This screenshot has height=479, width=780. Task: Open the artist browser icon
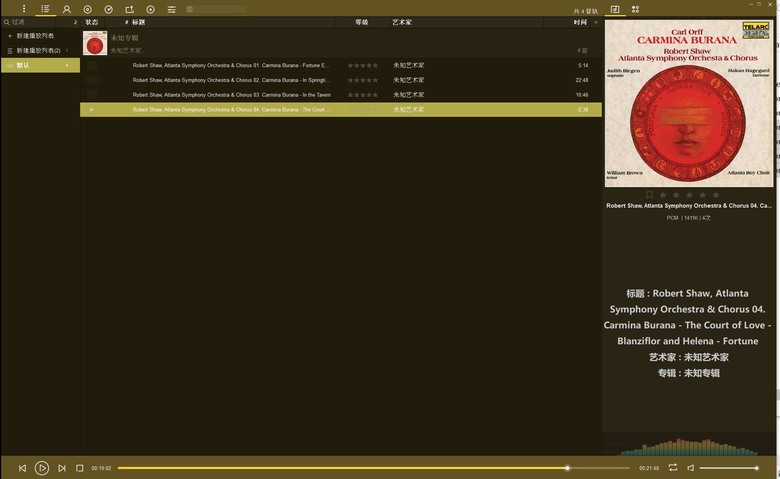click(67, 9)
